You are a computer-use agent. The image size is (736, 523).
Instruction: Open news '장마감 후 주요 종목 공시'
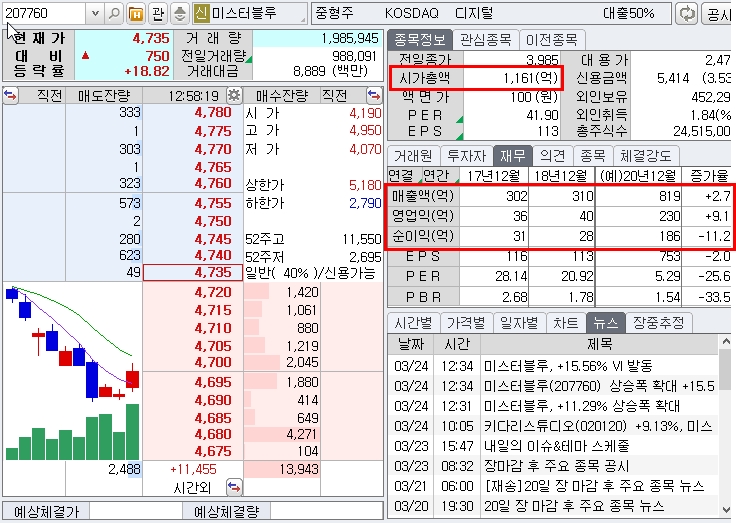556,466
